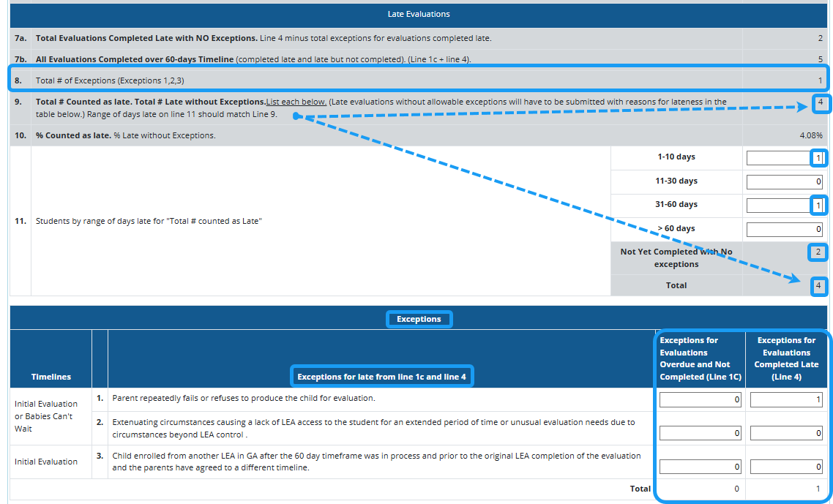Edit Line 4 field for parent refusal exception

click(x=786, y=400)
